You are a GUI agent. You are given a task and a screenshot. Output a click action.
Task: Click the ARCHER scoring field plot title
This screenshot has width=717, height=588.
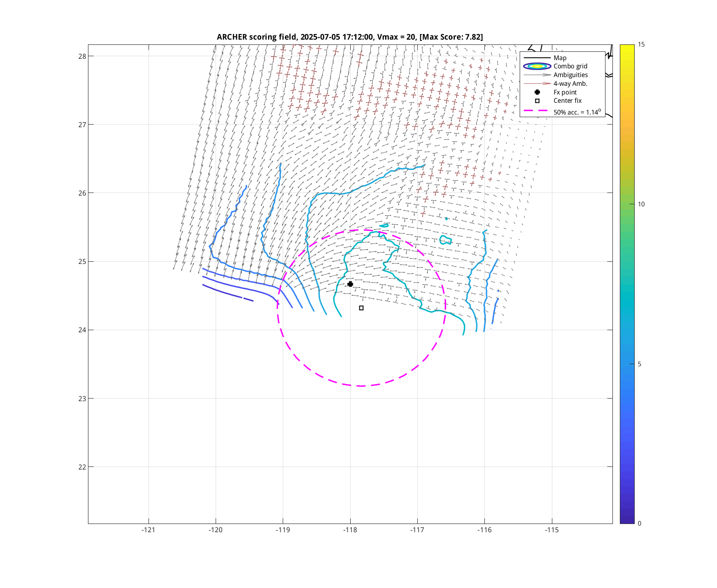coord(349,37)
